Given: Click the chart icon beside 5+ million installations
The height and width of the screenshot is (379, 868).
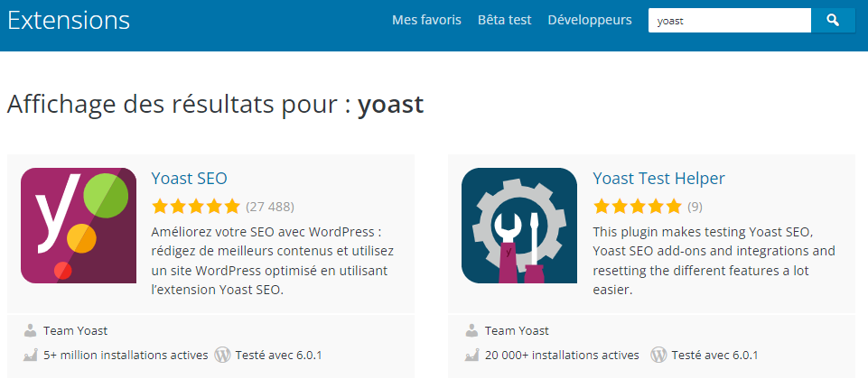Looking at the screenshot, I should pyautogui.click(x=31, y=355).
